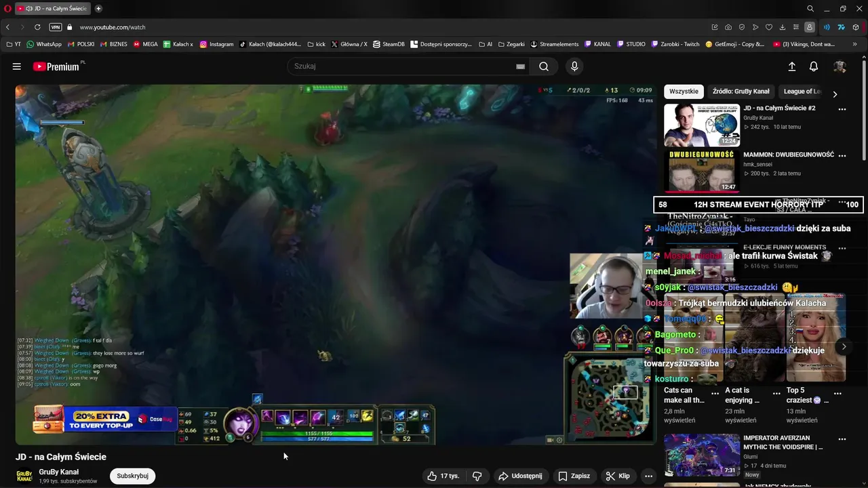Open video JD - na Całym Świecie #2

coord(779,108)
